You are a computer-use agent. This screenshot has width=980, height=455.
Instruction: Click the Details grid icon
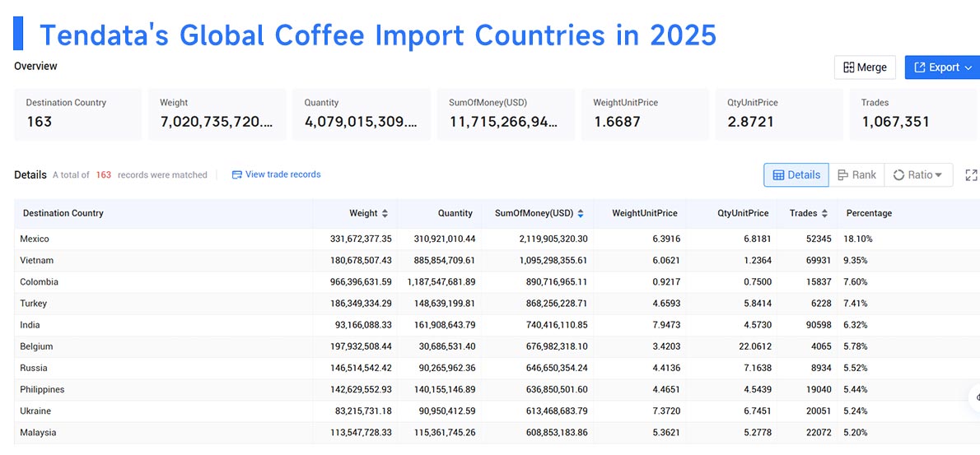point(779,175)
